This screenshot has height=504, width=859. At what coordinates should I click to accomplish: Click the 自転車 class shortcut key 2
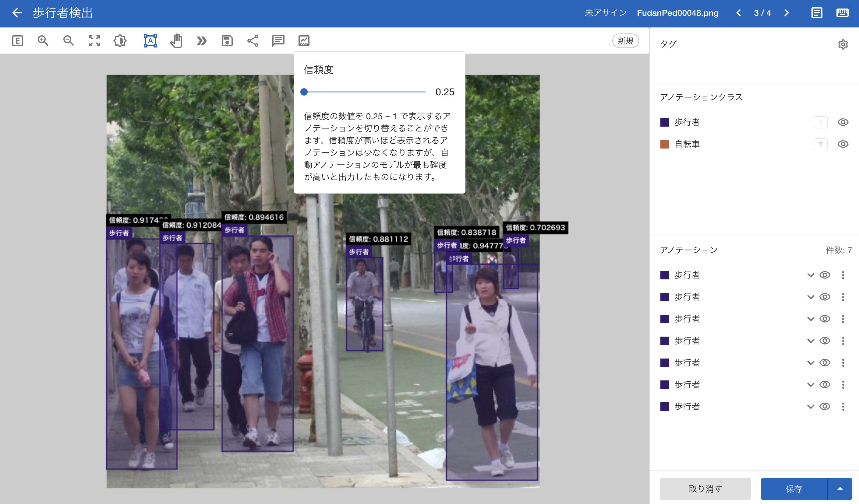tap(821, 144)
